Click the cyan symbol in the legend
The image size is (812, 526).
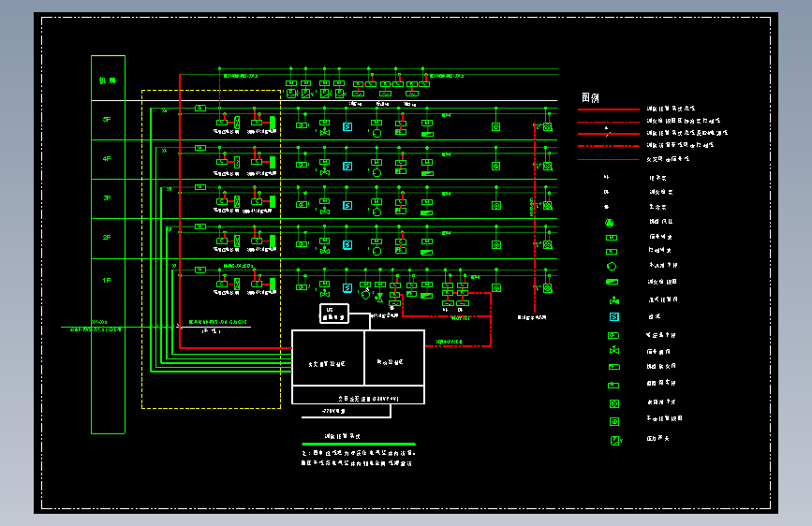(614, 317)
